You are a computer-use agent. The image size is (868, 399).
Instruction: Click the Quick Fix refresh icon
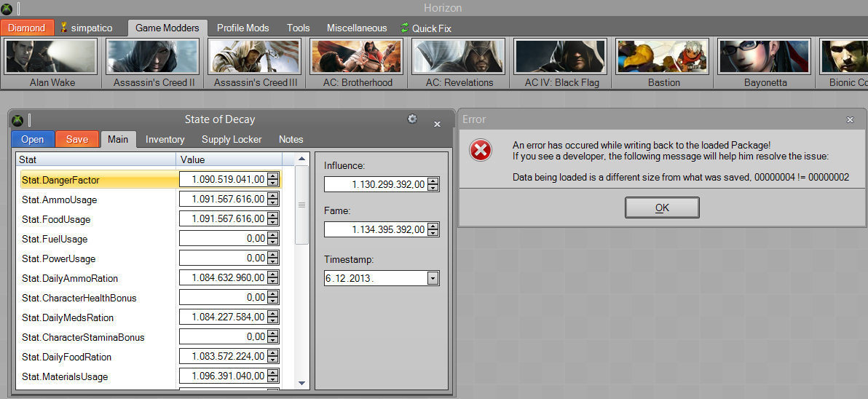pyautogui.click(x=405, y=28)
